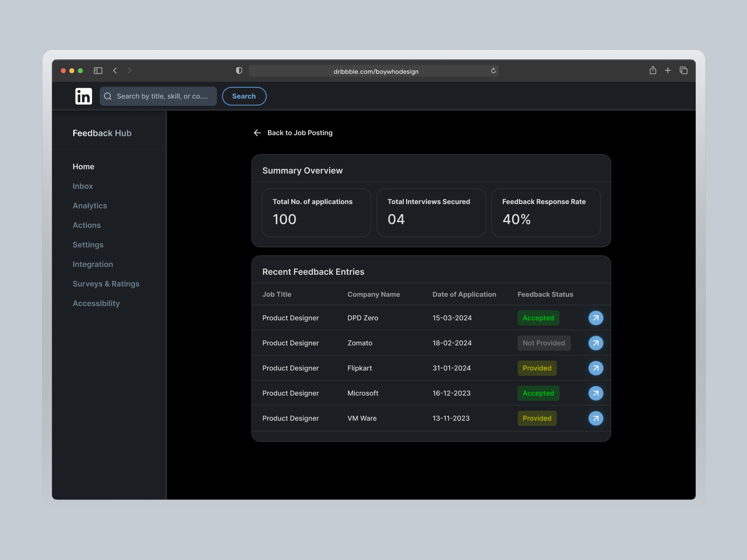Click the Flipkart company cell

pyautogui.click(x=359, y=368)
